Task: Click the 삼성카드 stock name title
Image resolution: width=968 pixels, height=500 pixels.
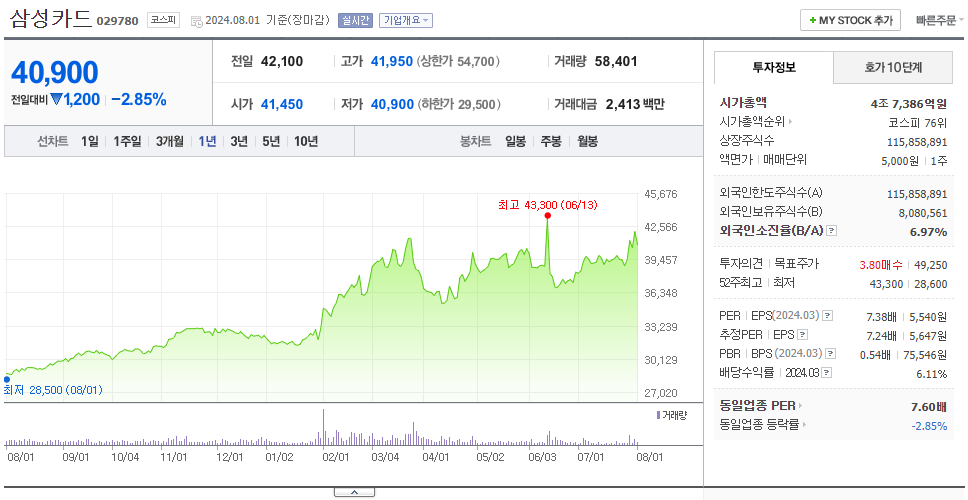Action: click(50, 19)
